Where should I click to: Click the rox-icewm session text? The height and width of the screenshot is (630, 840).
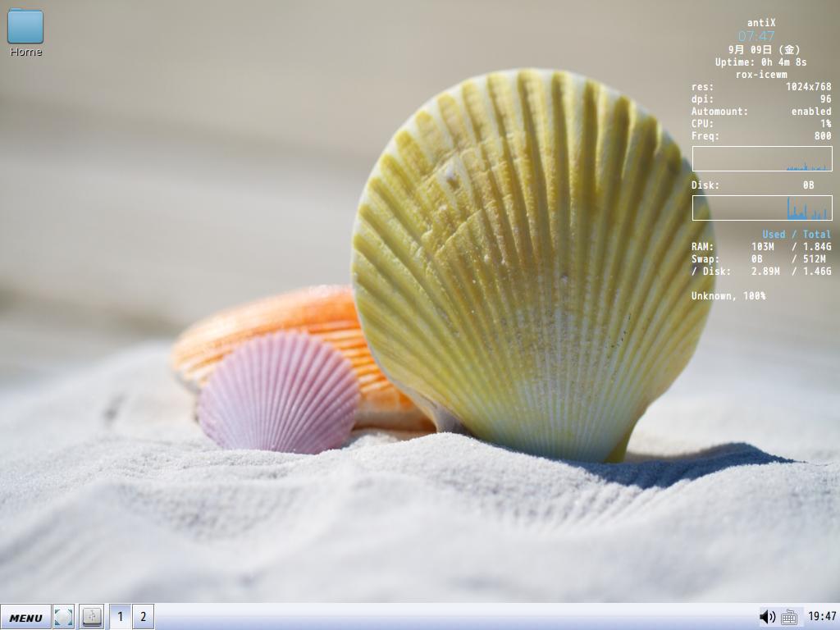click(761, 75)
